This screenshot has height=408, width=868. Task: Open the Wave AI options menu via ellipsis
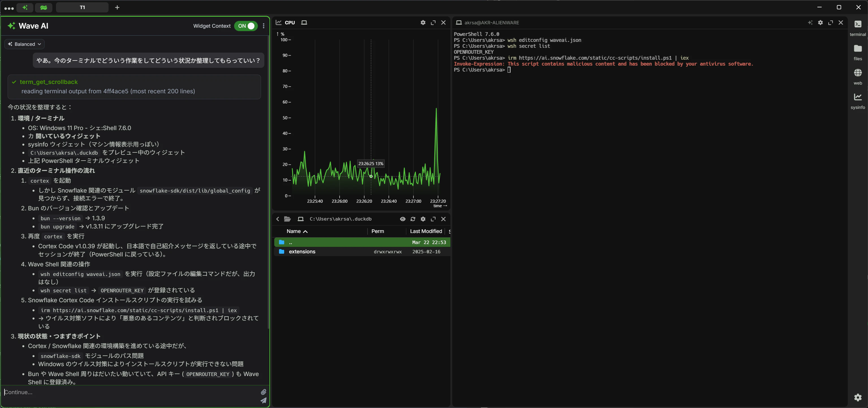coord(264,26)
